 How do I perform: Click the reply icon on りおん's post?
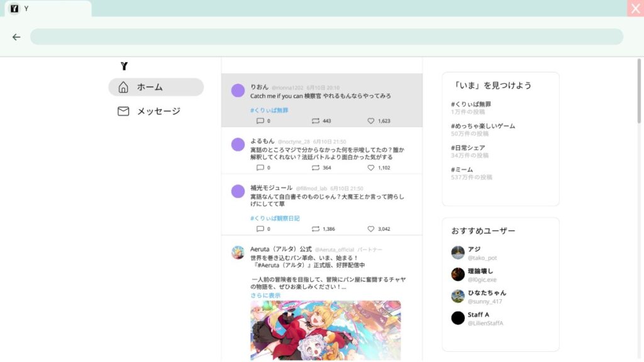tap(260, 121)
